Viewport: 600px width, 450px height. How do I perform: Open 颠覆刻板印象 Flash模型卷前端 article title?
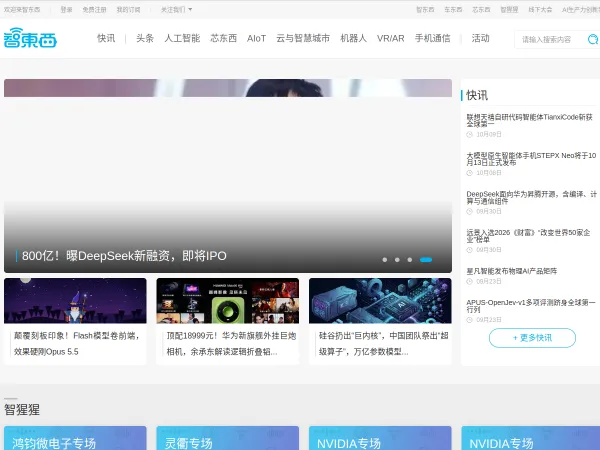click(x=77, y=343)
